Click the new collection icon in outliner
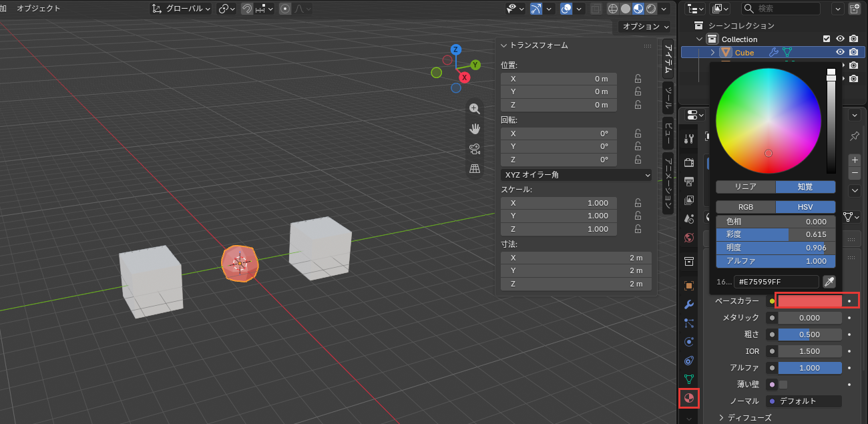 point(855,9)
